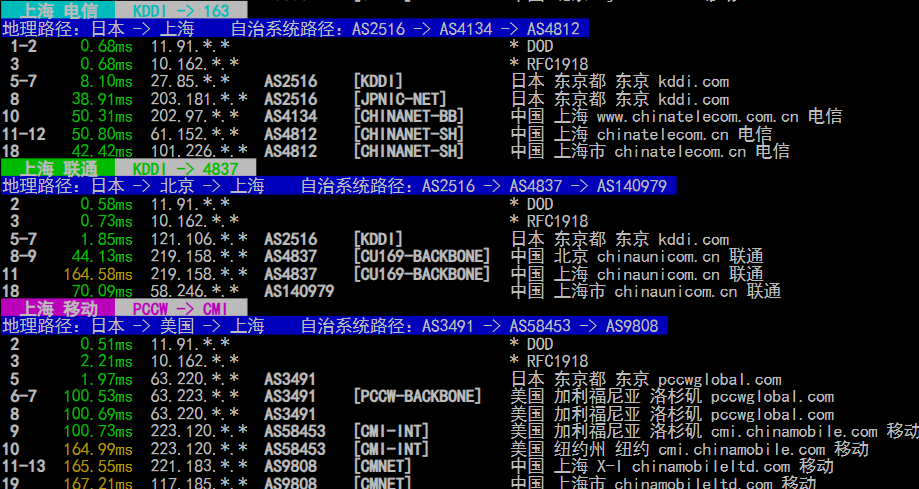Click the [CHINANET-BB] network tag

[x=409, y=117]
